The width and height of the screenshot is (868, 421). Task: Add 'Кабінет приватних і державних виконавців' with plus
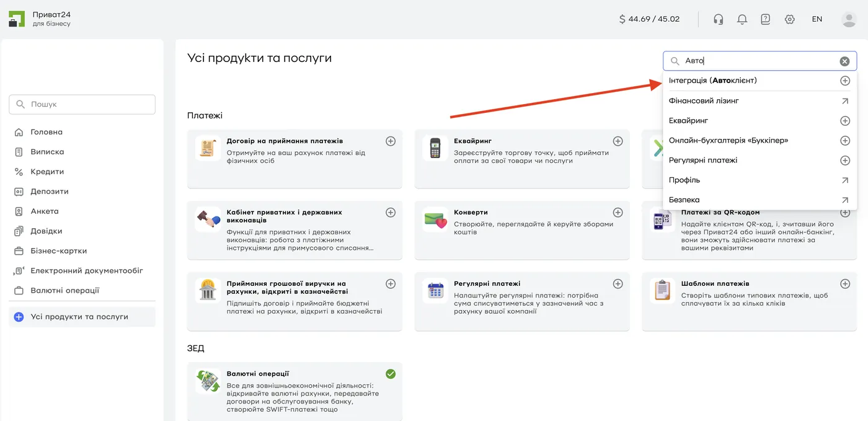tap(391, 213)
